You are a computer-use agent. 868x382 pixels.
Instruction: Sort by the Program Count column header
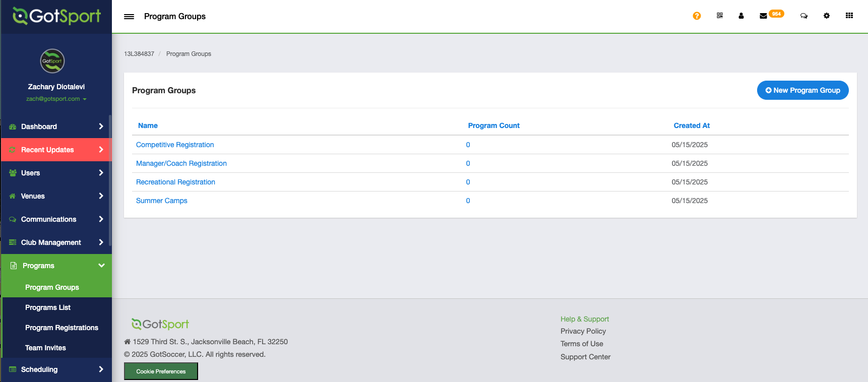pos(494,125)
